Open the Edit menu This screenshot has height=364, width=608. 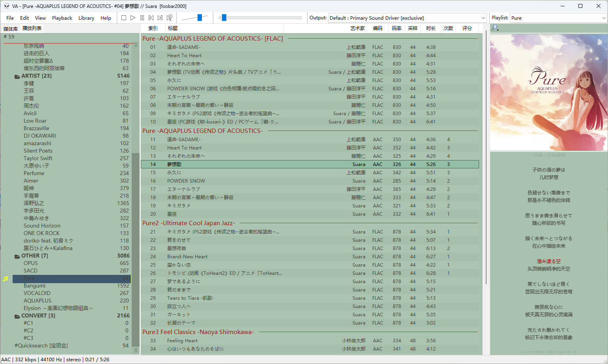pyautogui.click(x=24, y=18)
